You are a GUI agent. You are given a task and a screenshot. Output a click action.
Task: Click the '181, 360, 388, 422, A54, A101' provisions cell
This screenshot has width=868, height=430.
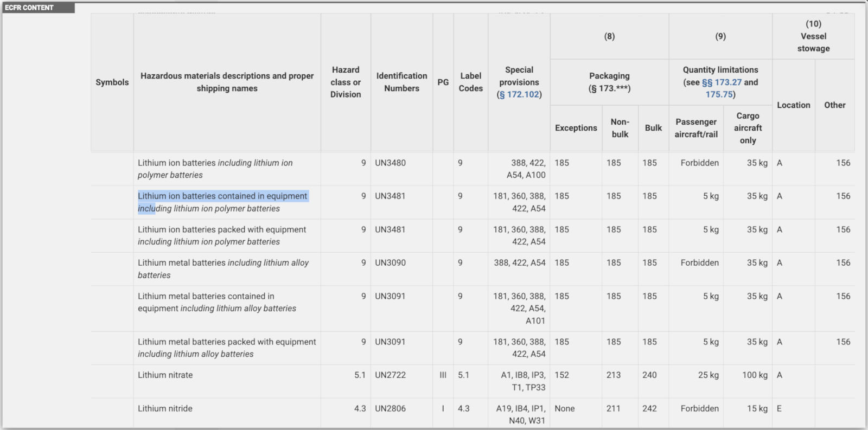520,309
